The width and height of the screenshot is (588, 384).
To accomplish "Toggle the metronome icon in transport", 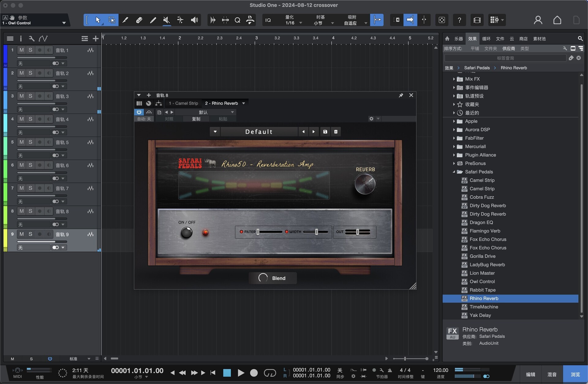I will coord(390,370).
